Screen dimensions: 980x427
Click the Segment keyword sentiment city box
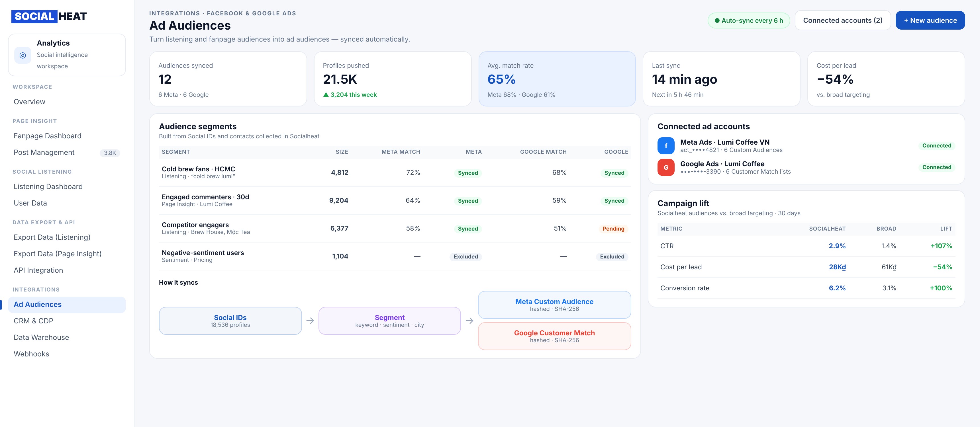click(x=389, y=321)
